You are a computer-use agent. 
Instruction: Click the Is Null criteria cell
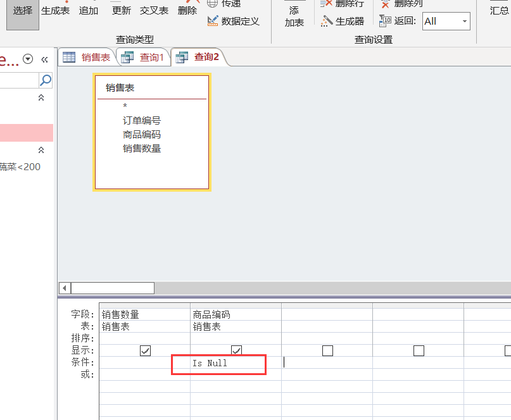pos(236,362)
